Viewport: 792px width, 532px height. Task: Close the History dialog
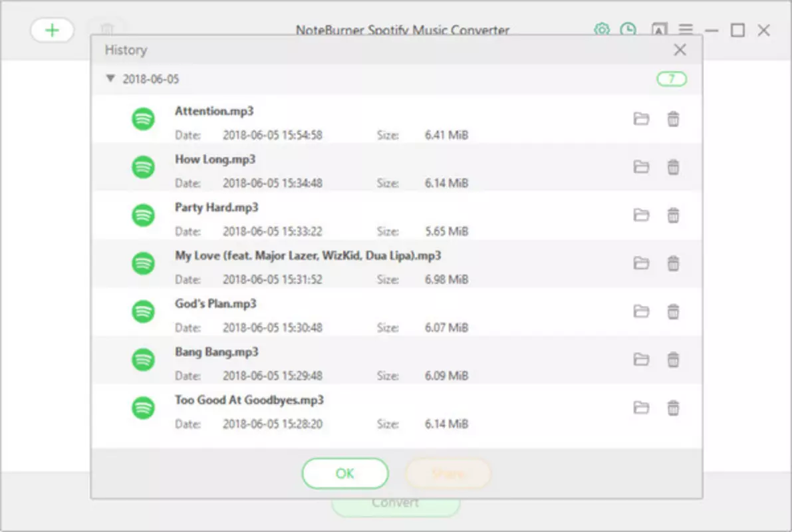pyautogui.click(x=680, y=49)
